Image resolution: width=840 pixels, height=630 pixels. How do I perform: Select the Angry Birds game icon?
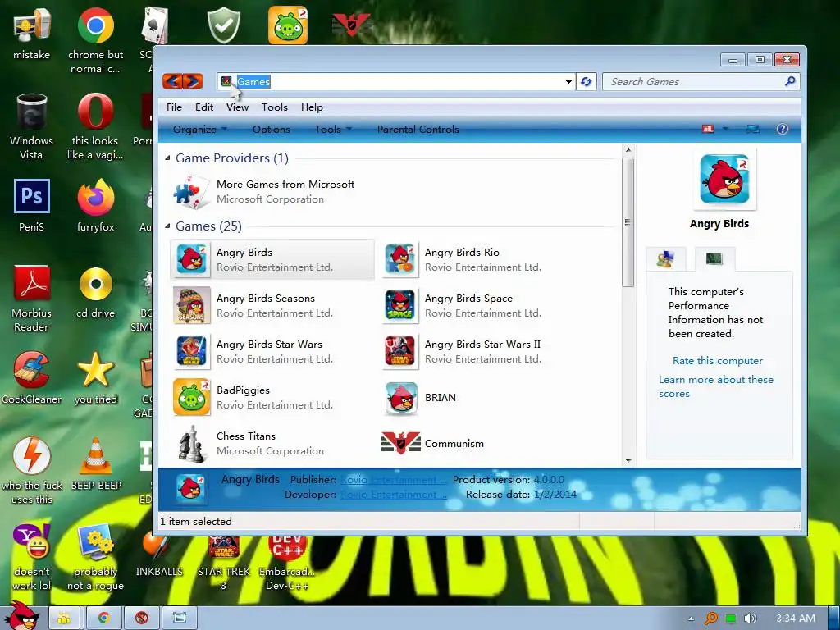pos(192,260)
